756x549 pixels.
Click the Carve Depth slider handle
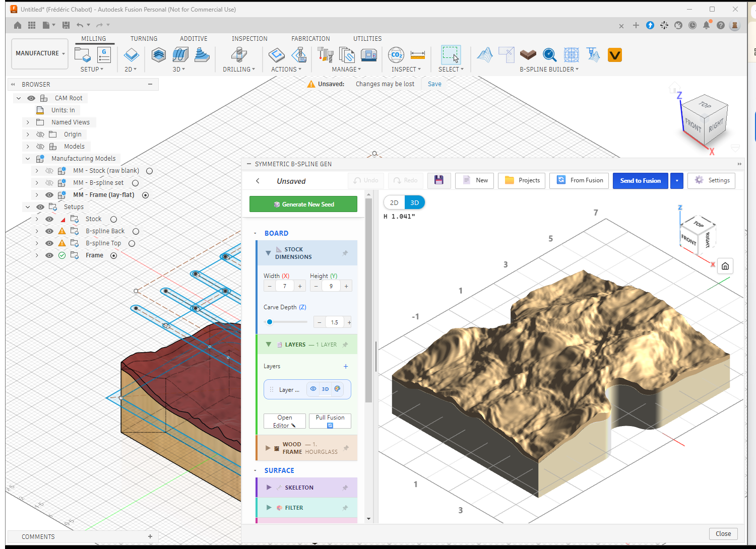[x=270, y=322]
